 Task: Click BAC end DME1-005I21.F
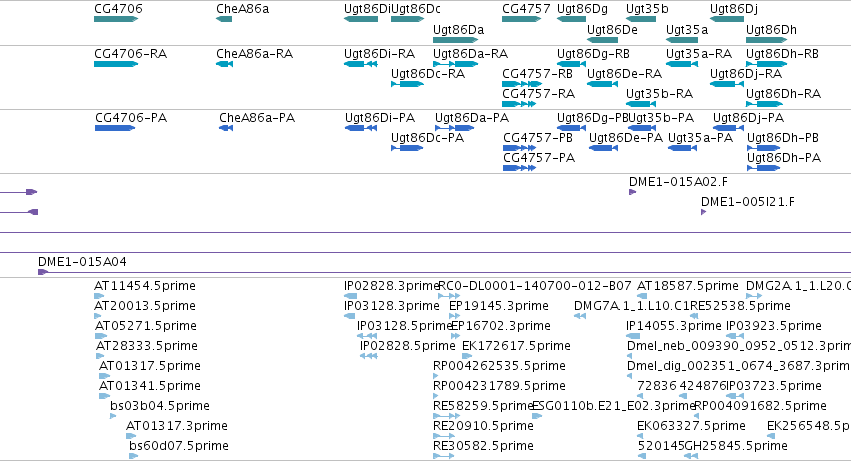(x=703, y=212)
